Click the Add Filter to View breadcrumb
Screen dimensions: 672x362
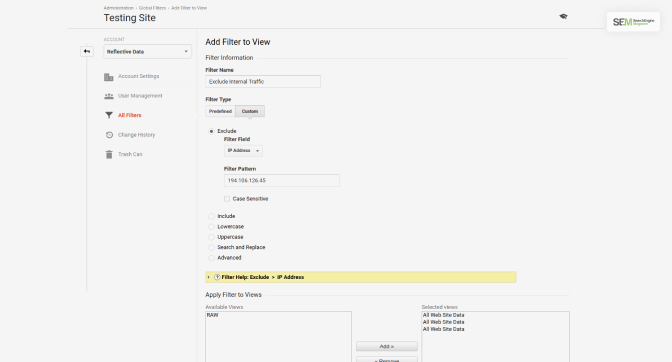(x=189, y=8)
